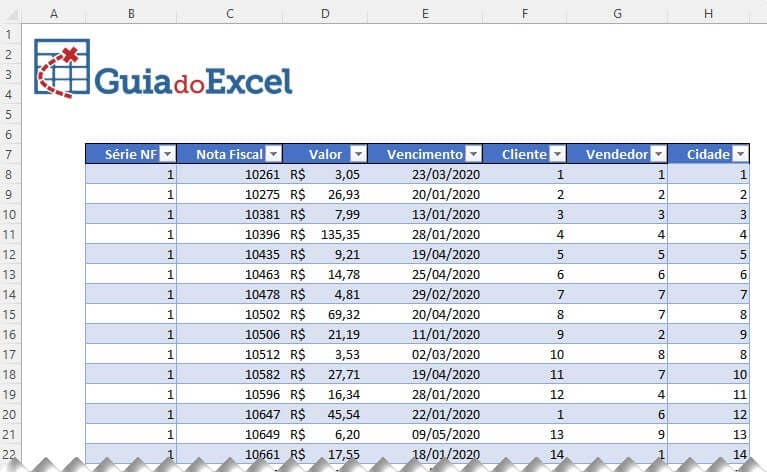Viewport: 767px width, 472px height.
Task: Select cell with Nota Fiscal 10396
Action: tap(229, 234)
